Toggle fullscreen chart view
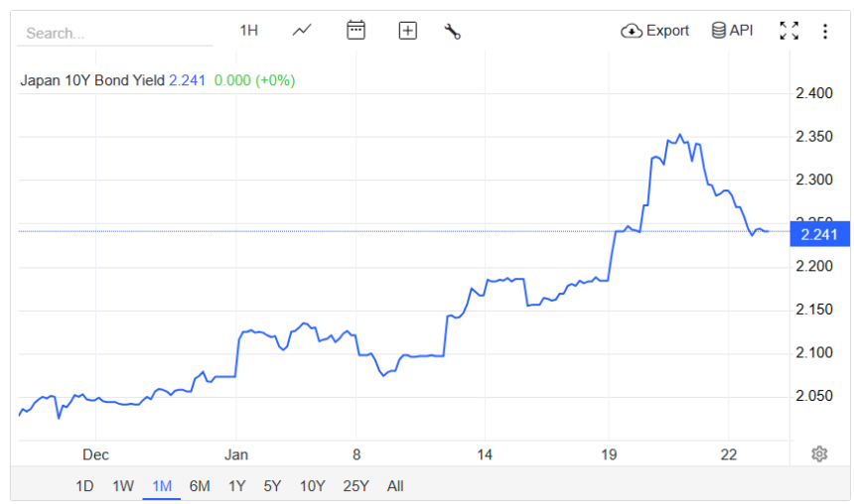854x504 pixels. (x=788, y=31)
